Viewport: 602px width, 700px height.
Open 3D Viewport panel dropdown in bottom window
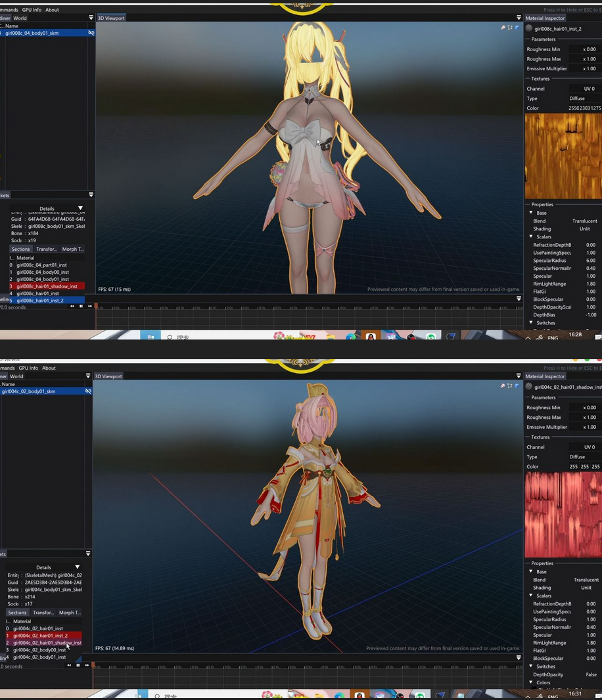tap(519, 376)
